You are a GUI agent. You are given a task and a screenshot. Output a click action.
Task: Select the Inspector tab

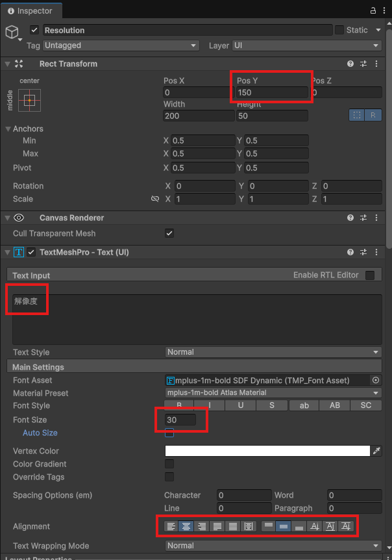click(x=30, y=11)
